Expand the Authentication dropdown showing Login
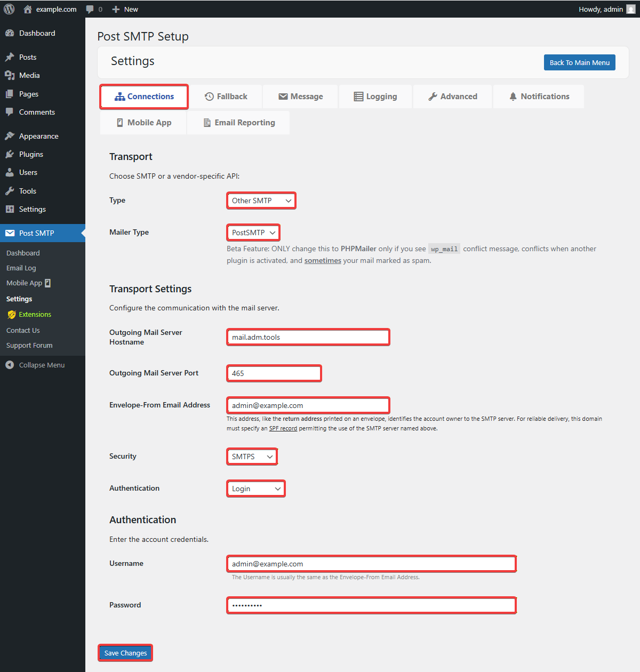Viewport: 640px width, 672px height. 256,489
